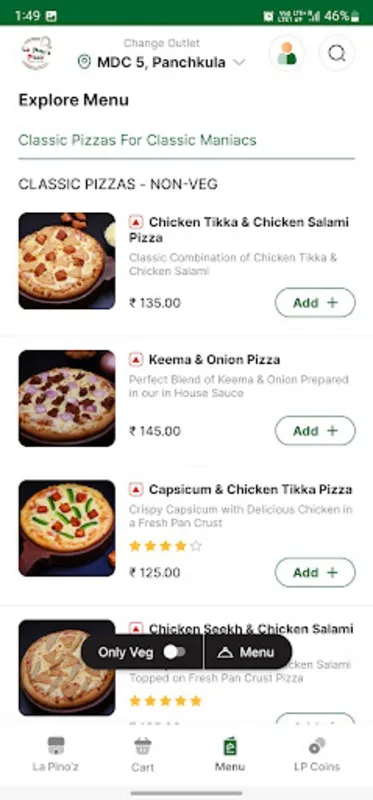Open La Pino'z home store icon
The height and width of the screenshot is (800, 373).
[x=56, y=746]
